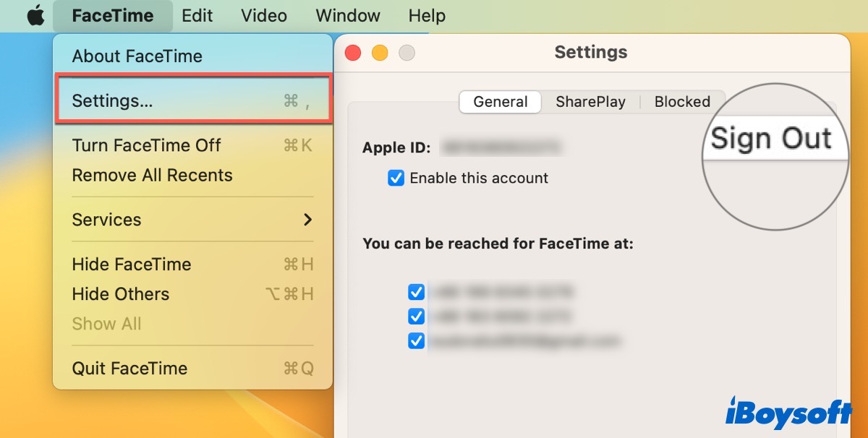Switch to the SharePlay tab

590,102
